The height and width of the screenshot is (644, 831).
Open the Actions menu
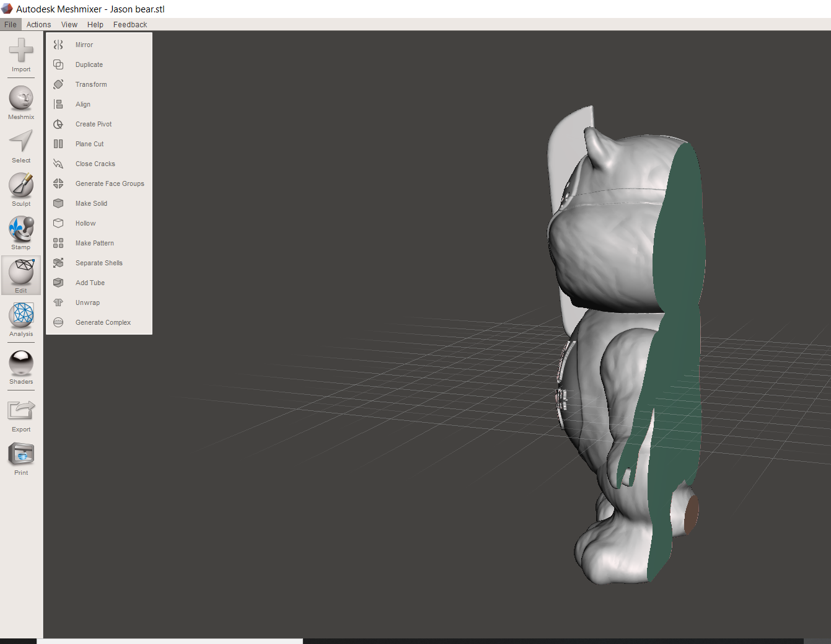(x=38, y=25)
